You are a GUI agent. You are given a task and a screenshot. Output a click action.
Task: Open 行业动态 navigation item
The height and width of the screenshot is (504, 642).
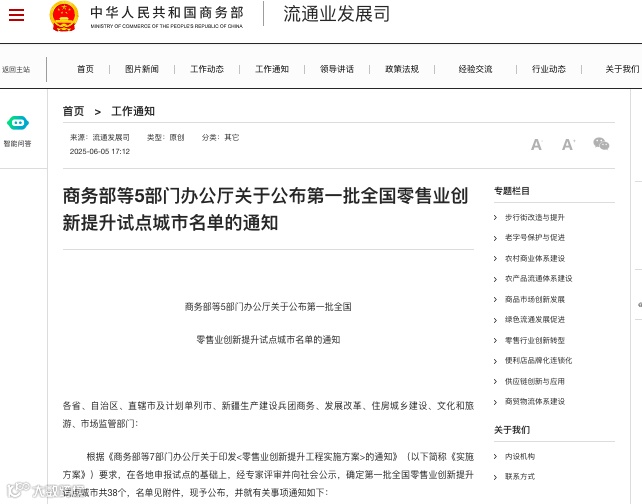click(549, 69)
